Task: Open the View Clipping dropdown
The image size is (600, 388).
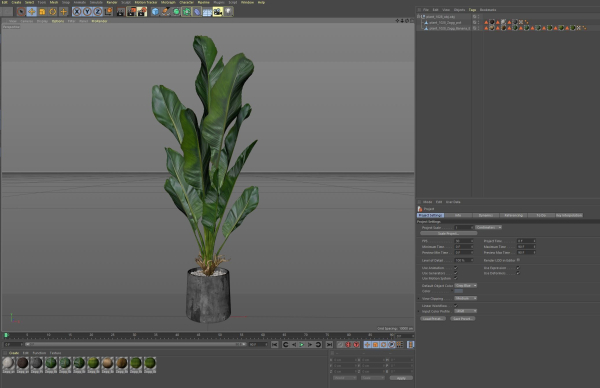Action: (x=466, y=298)
